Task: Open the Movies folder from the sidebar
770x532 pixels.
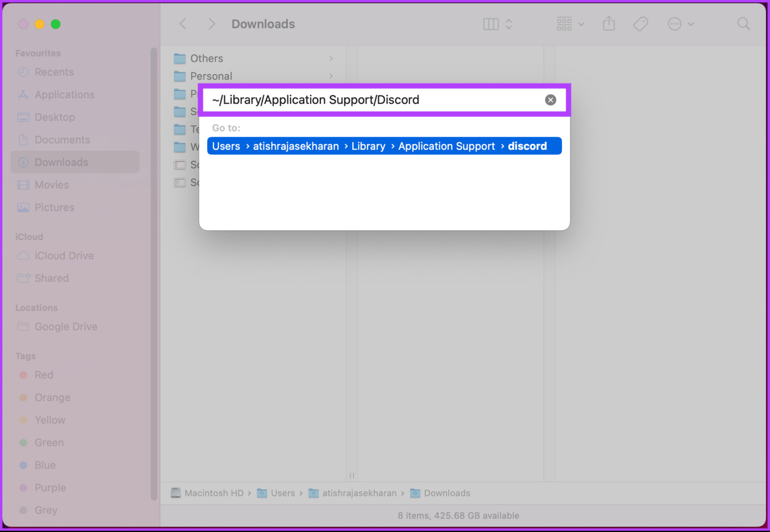Action: [52, 185]
